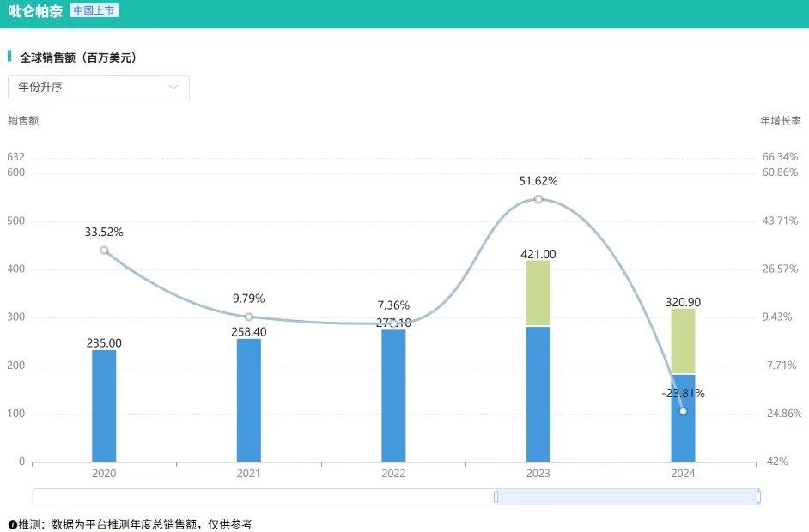Image resolution: width=809 pixels, height=532 pixels.
Task: Click the -23.81% growth point for 2024
Action: 683,411
